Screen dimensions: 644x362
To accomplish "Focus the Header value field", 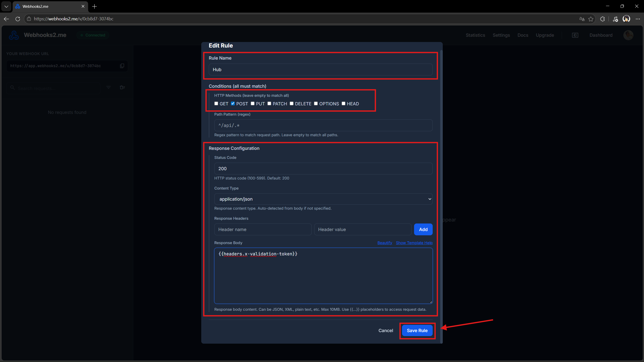I will (x=363, y=229).
